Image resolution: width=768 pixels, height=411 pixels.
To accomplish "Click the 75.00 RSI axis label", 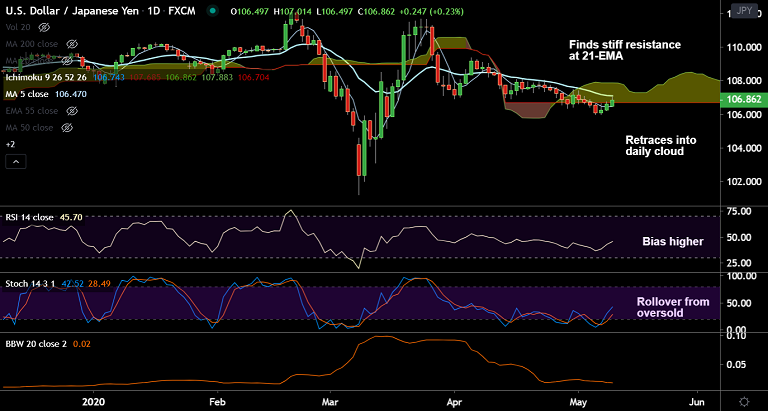I will click(741, 212).
